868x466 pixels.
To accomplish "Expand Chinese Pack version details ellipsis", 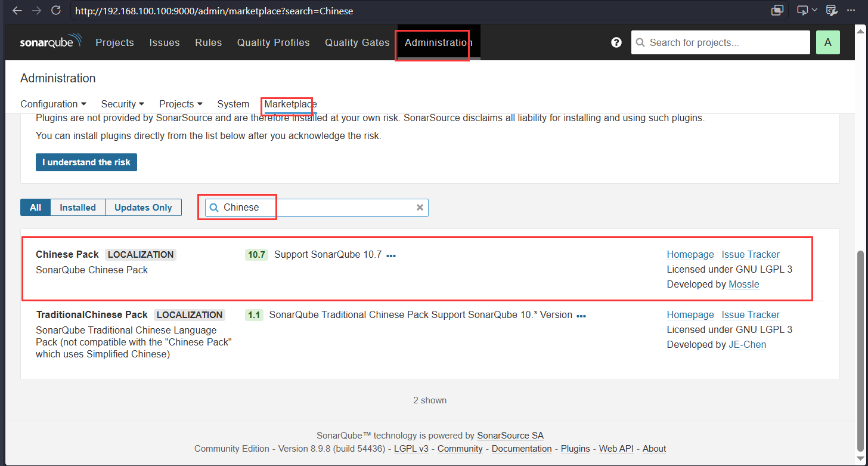I will pyautogui.click(x=391, y=255).
